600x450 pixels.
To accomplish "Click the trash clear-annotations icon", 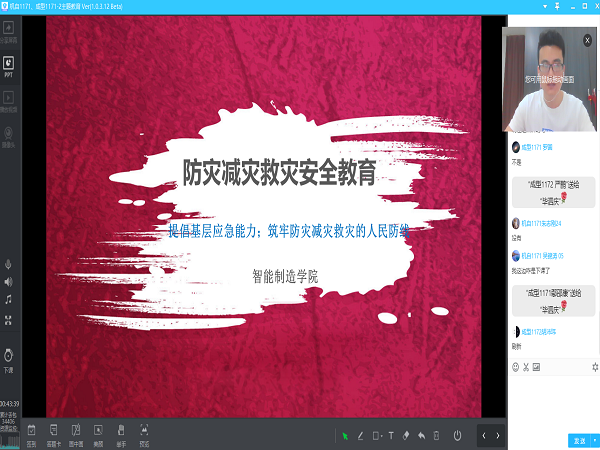I will pos(437,436).
